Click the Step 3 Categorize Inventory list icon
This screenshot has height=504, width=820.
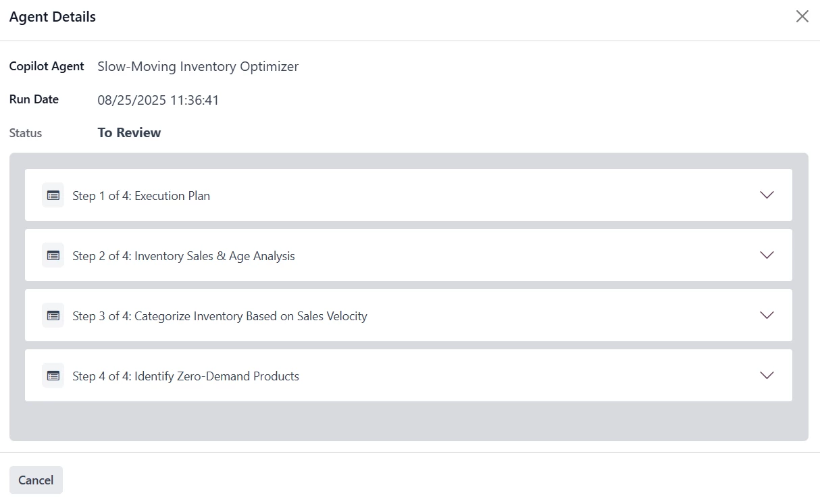click(x=53, y=316)
